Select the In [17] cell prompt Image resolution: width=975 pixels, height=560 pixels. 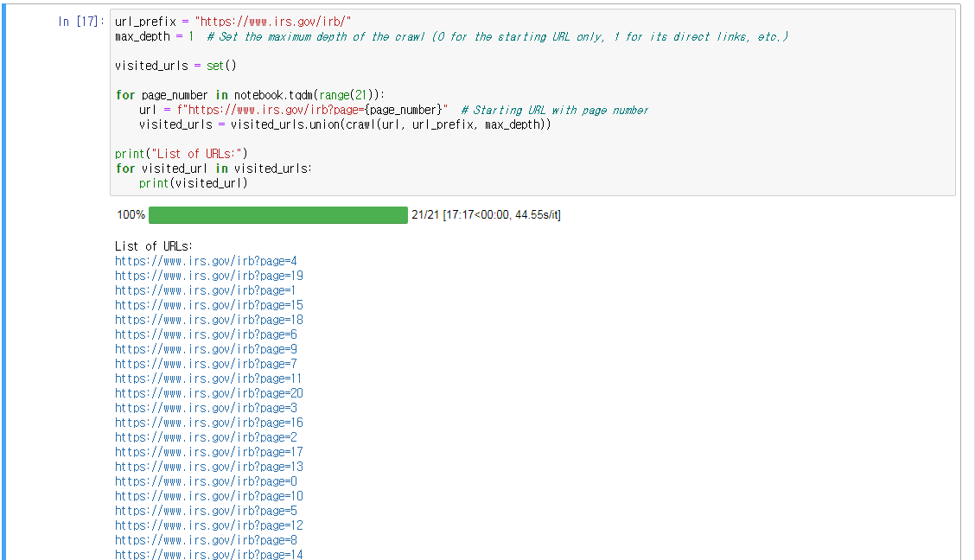pyautogui.click(x=81, y=22)
